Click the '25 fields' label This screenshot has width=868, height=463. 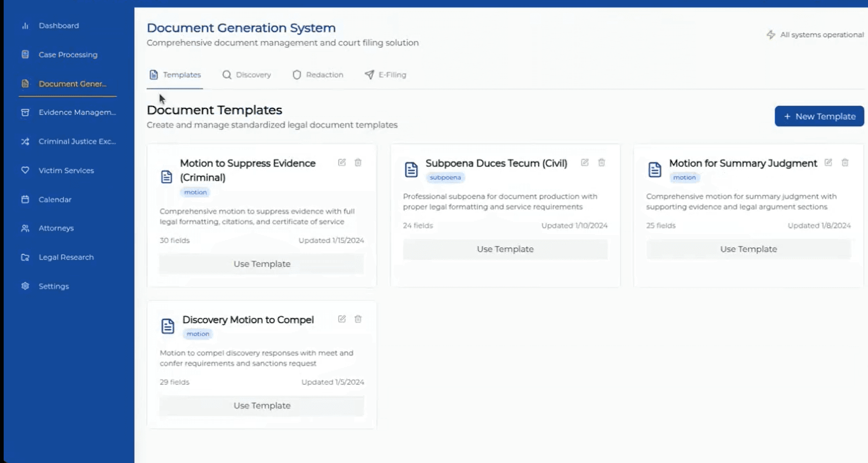click(x=661, y=225)
